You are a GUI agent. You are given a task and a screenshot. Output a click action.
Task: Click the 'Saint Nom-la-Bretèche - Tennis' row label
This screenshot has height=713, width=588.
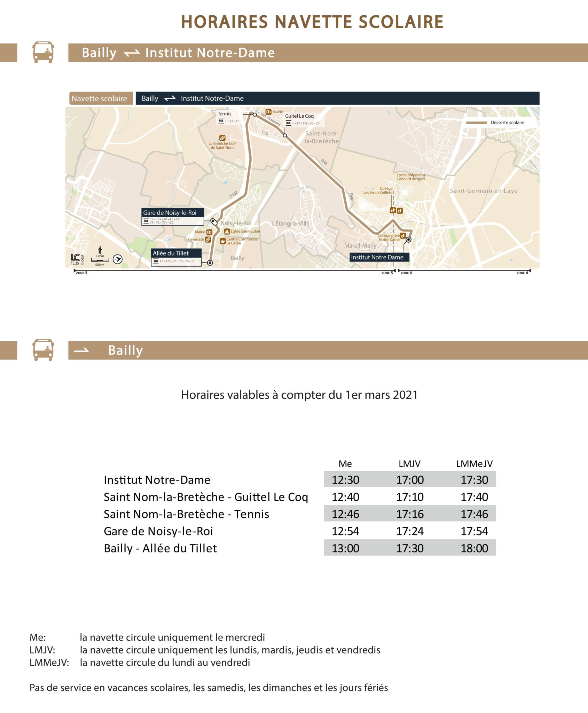[x=187, y=514]
